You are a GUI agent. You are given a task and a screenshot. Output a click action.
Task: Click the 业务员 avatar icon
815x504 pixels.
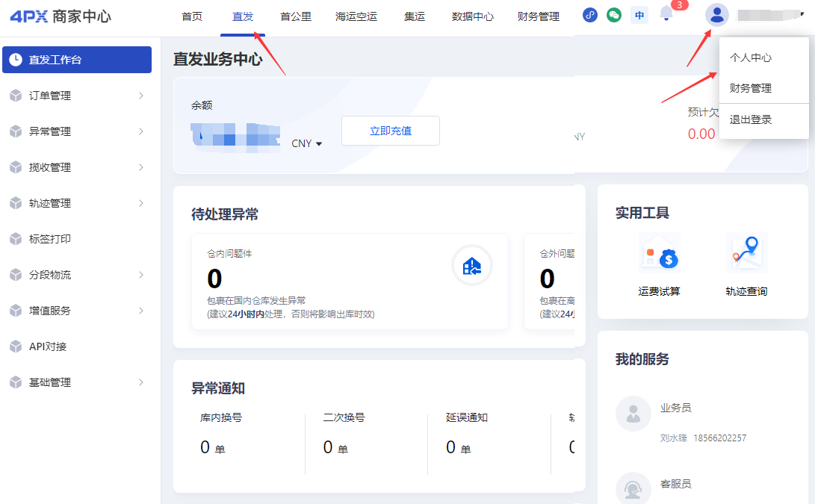point(633,414)
